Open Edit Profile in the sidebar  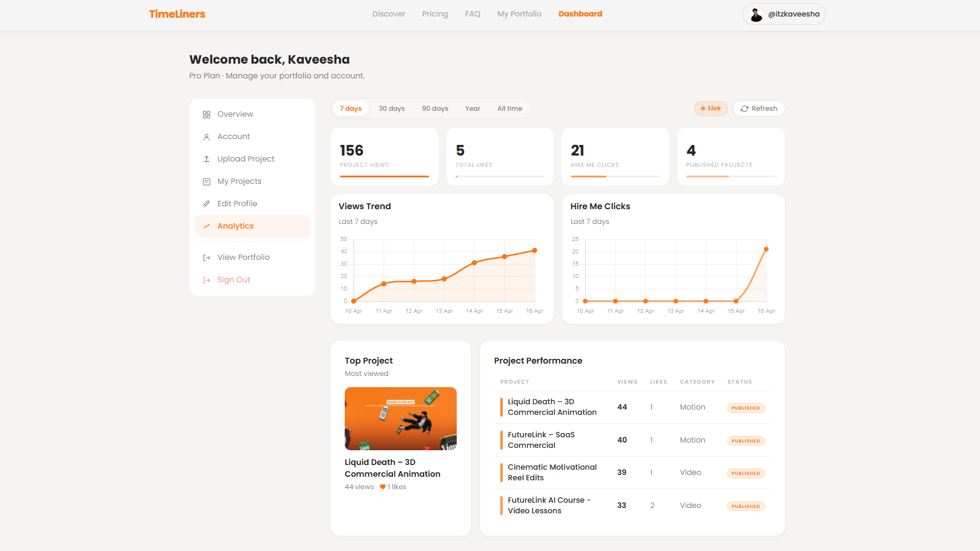(252, 204)
